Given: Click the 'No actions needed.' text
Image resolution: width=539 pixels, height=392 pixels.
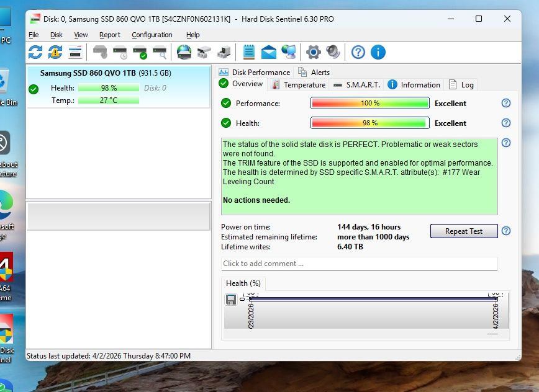Looking at the screenshot, I should [x=256, y=200].
